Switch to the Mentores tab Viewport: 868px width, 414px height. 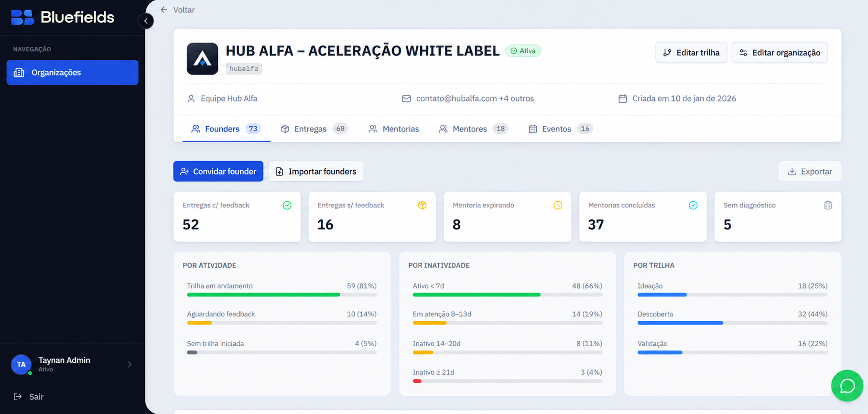click(473, 129)
